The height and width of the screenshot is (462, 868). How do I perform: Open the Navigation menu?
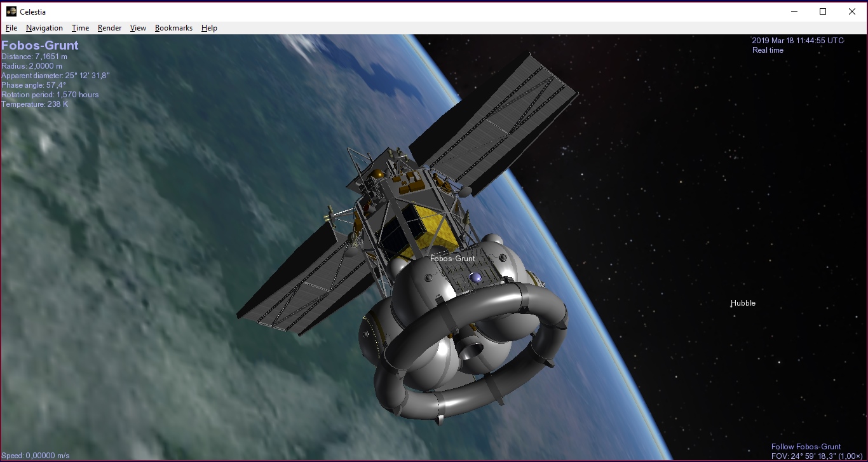pyautogui.click(x=44, y=28)
